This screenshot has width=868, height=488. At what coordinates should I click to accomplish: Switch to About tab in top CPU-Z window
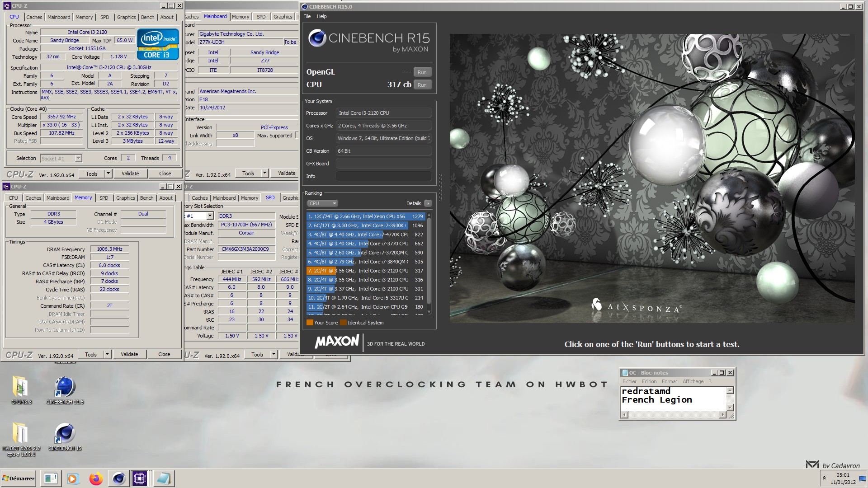tap(167, 17)
